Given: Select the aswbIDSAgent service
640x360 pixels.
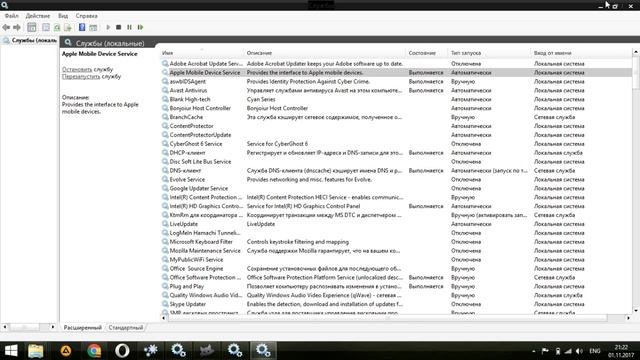Looking at the screenshot, I should (187, 82).
